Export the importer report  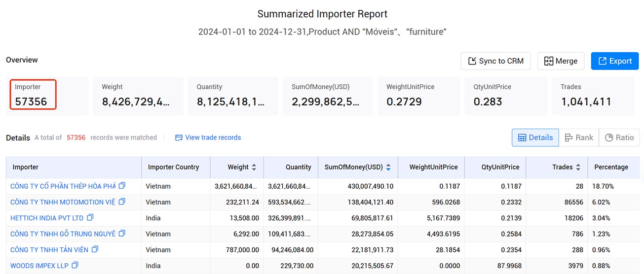[x=615, y=61]
